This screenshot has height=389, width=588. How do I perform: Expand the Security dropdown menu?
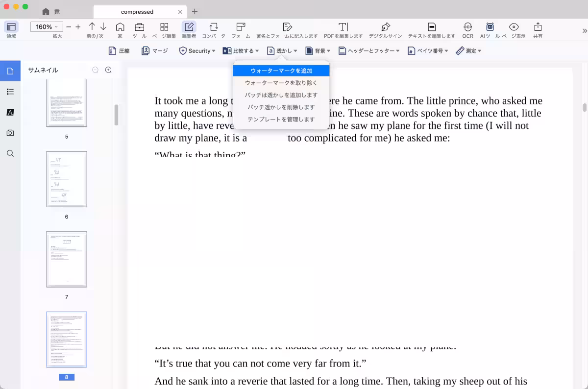197,51
